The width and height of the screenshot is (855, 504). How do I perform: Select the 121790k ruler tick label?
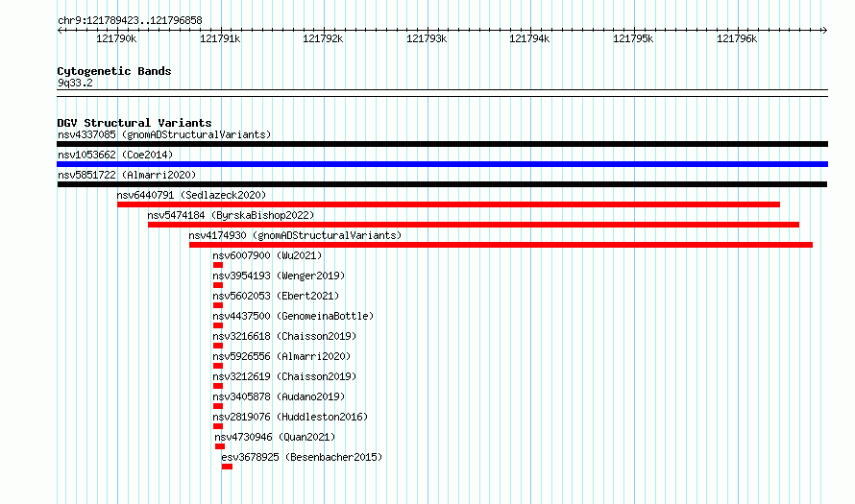coord(116,38)
